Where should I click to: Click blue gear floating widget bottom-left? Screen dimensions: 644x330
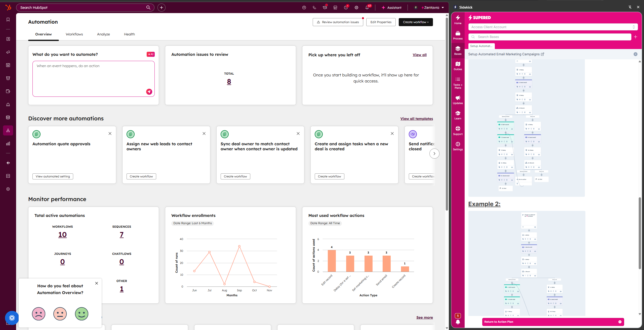(x=12, y=318)
